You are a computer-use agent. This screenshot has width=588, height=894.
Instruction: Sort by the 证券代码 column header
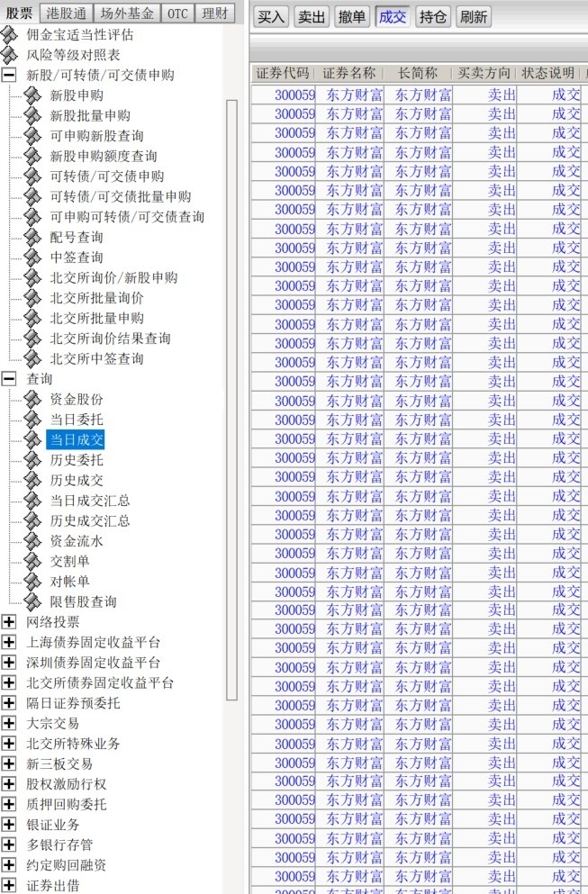[283, 73]
